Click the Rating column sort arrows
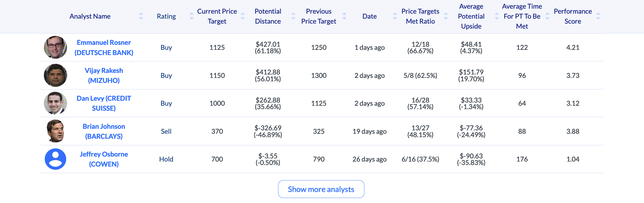Image resolution: width=644 pixels, height=203 pixels. tap(192, 16)
